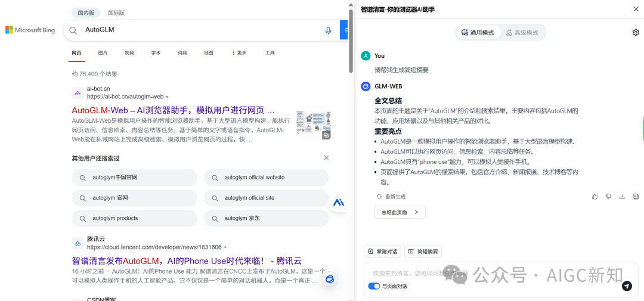This screenshot has height=301, width=644.
Task: Open the 网页 search tab
Action: point(76,53)
